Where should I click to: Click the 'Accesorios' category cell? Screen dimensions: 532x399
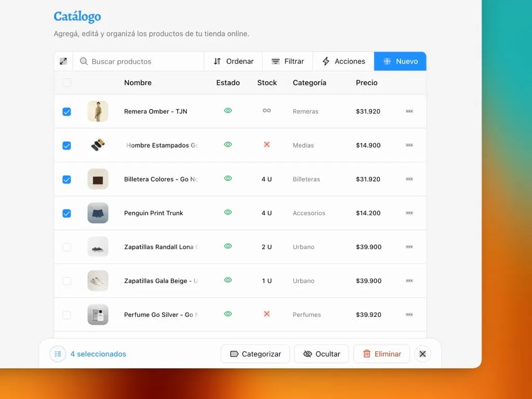click(309, 213)
